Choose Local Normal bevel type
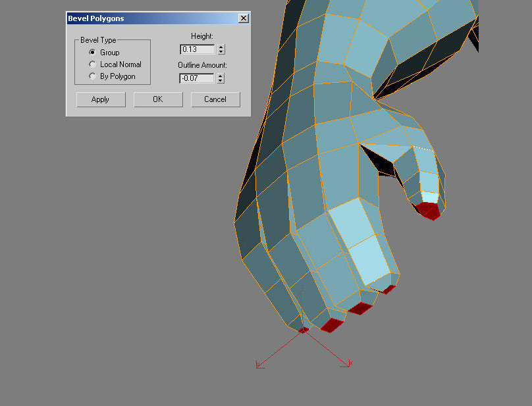This screenshot has width=532, height=406. [92, 64]
